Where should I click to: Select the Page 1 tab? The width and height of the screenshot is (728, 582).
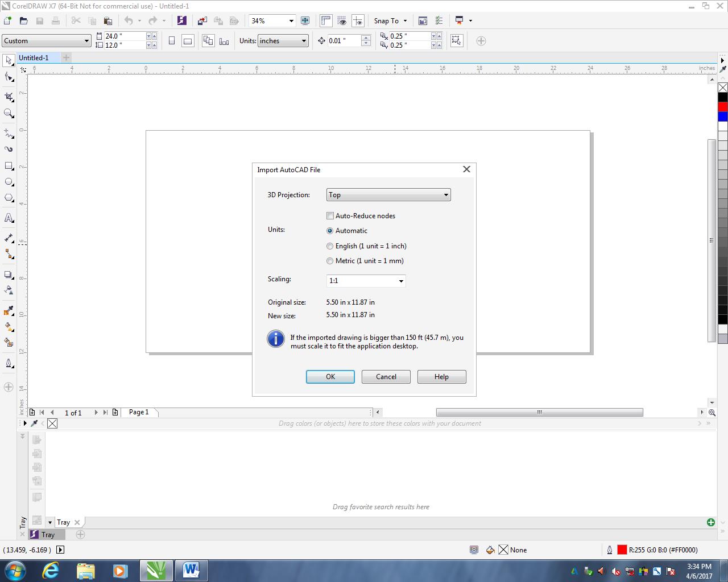click(x=139, y=412)
